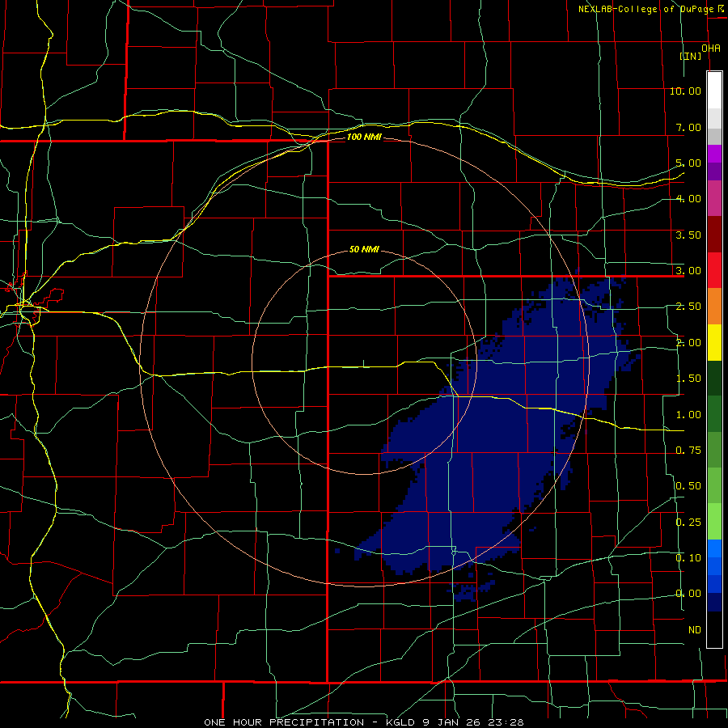
Task: Select the bright red legend swatch
Action: tap(714, 271)
